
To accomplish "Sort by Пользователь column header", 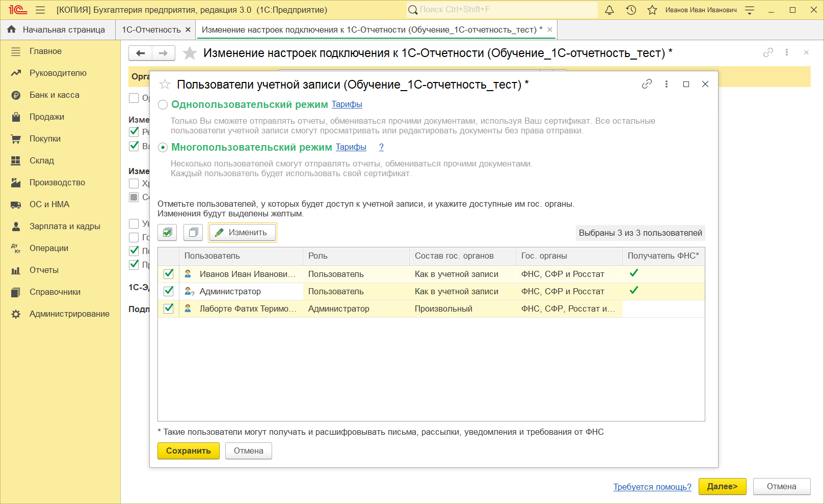I will point(241,256).
